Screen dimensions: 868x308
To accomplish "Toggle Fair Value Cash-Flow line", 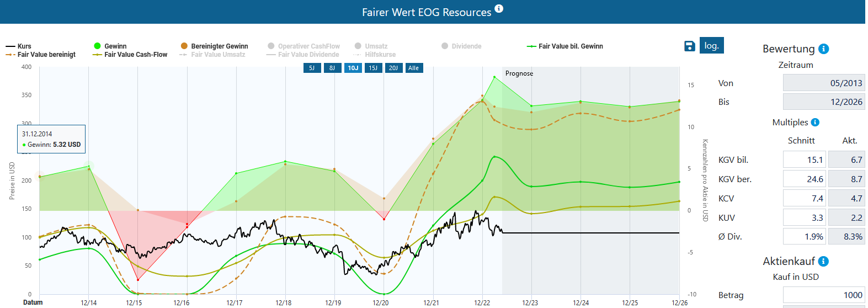I will 130,55.
